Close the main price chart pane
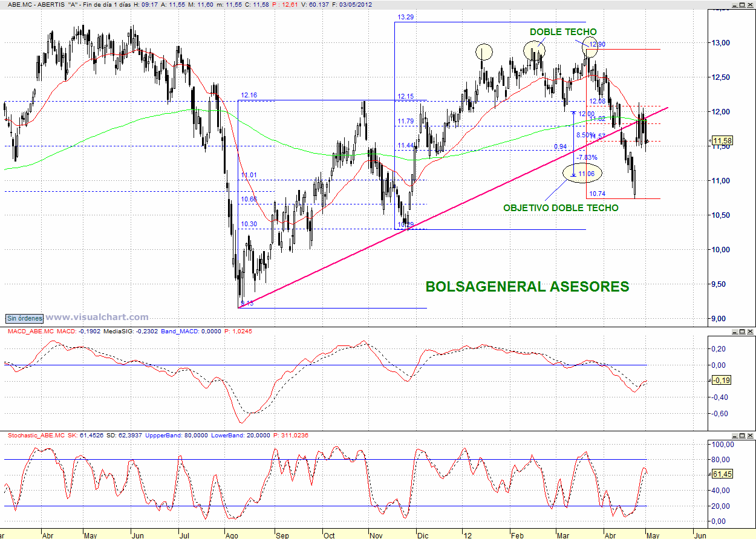Image resolution: width=756 pixels, height=539 pixels. click(x=750, y=5)
